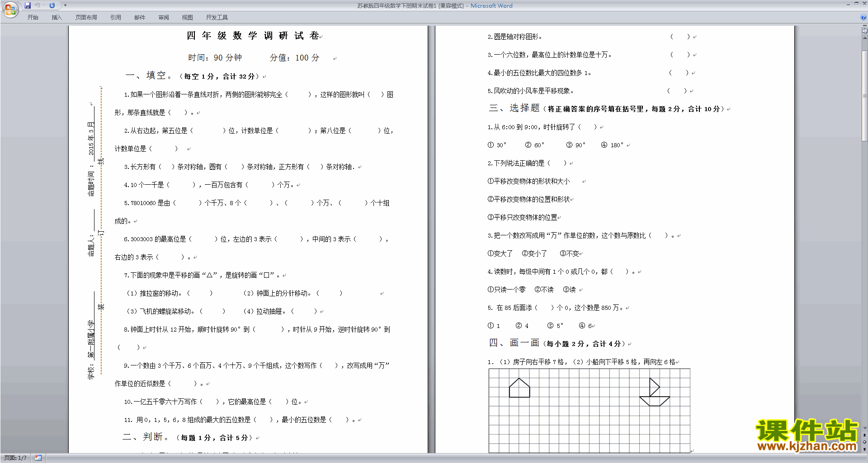Click the vertical scrollbar up arrow
The height and width of the screenshot is (463, 868).
tap(864, 38)
